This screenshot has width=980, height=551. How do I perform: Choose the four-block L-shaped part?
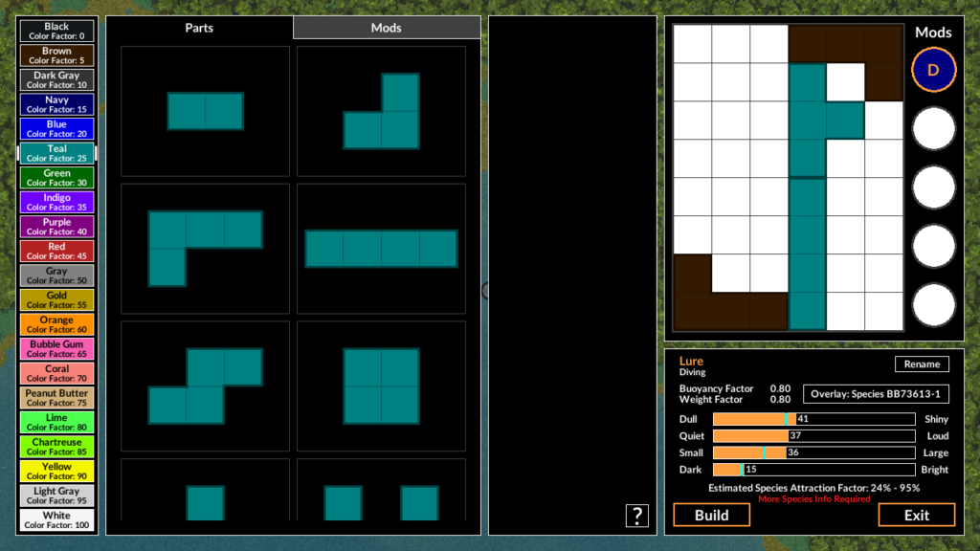(x=205, y=248)
